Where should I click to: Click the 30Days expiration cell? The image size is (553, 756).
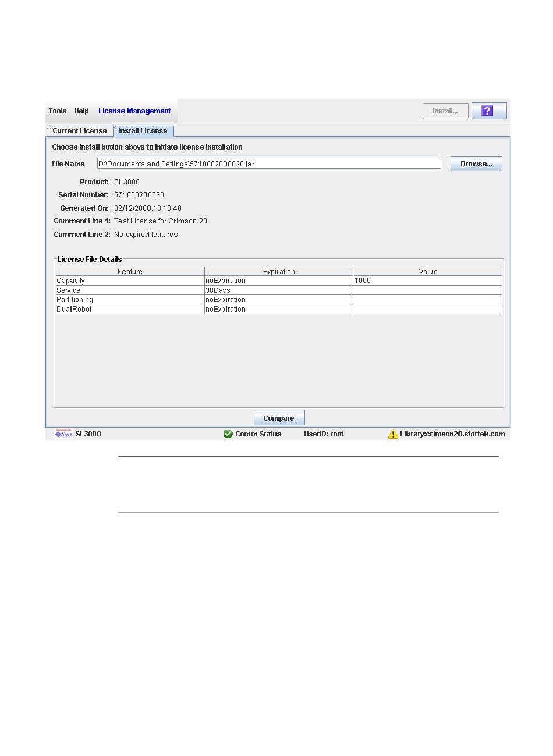tap(279, 290)
